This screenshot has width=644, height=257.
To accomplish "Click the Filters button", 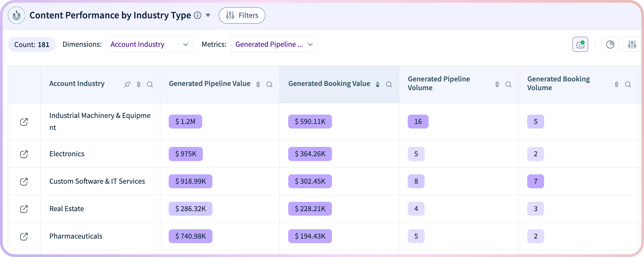I will click(x=242, y=15).
